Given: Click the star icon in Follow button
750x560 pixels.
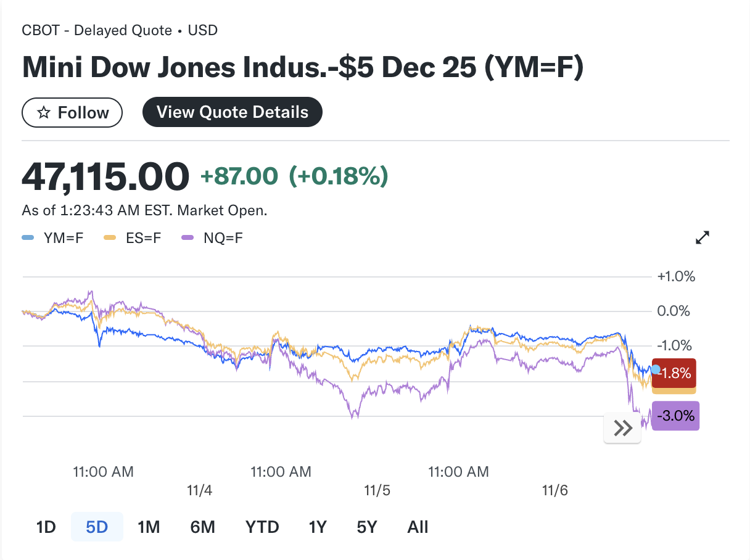Looking at the screenshot, I should (43, 113).
